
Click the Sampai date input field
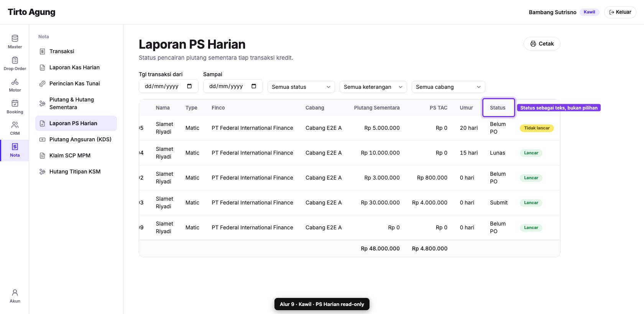click(233, 86)
